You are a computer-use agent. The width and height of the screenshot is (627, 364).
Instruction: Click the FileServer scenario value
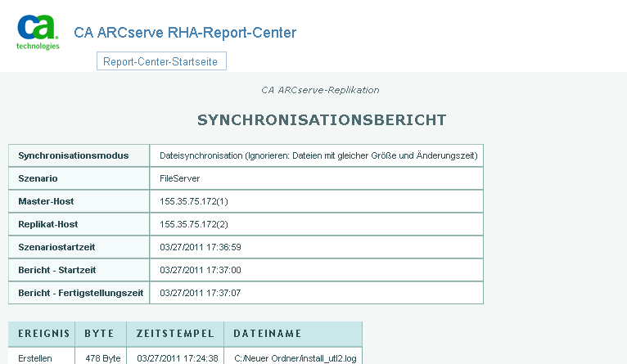[x=180, y=178]
